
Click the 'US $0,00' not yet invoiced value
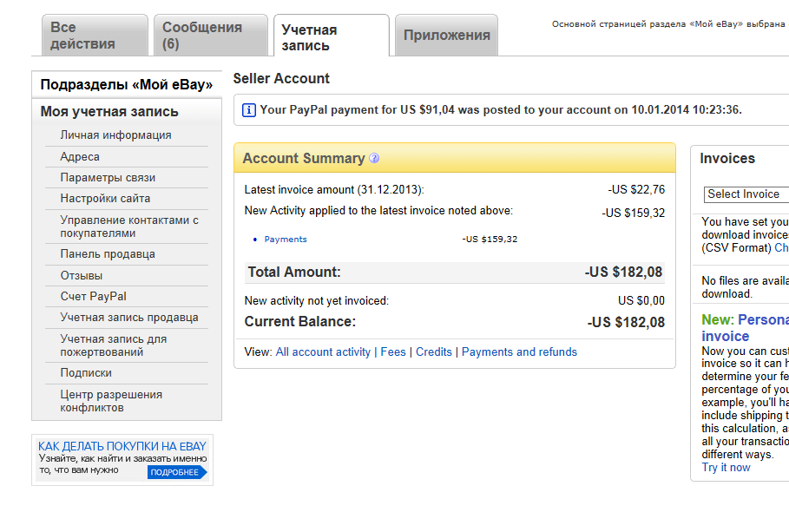point(641,301)
